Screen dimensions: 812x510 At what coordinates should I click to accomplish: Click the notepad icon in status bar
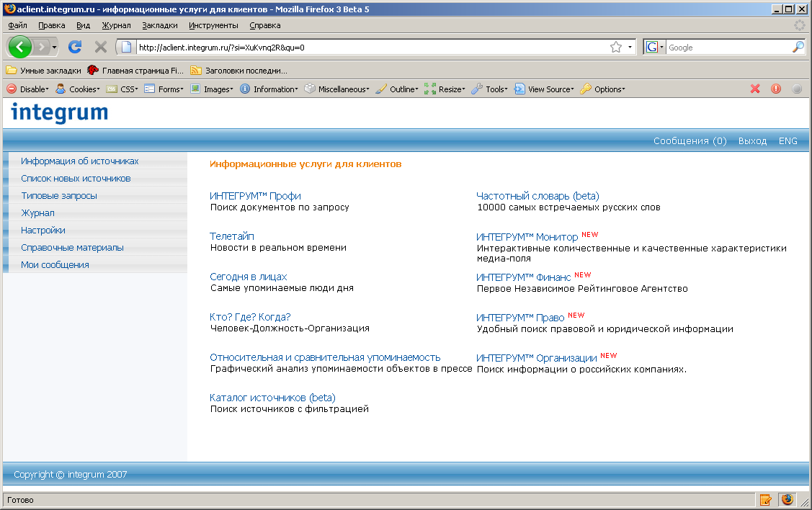pos(765,500)
